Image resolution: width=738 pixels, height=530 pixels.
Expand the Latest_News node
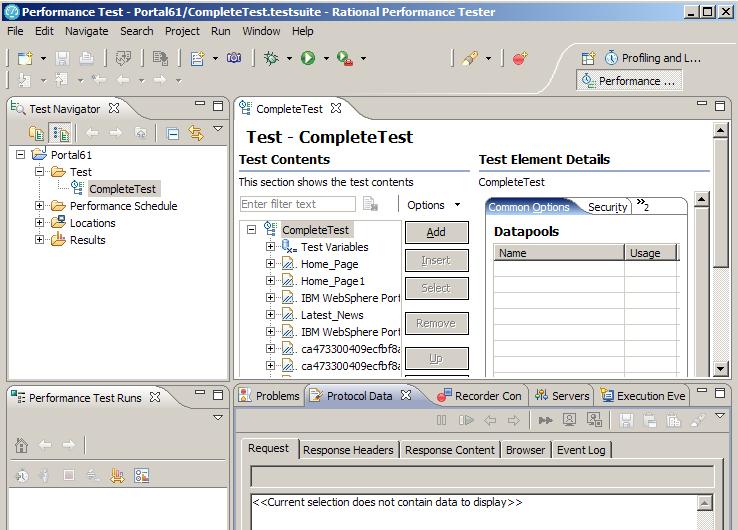coord(270,314)
